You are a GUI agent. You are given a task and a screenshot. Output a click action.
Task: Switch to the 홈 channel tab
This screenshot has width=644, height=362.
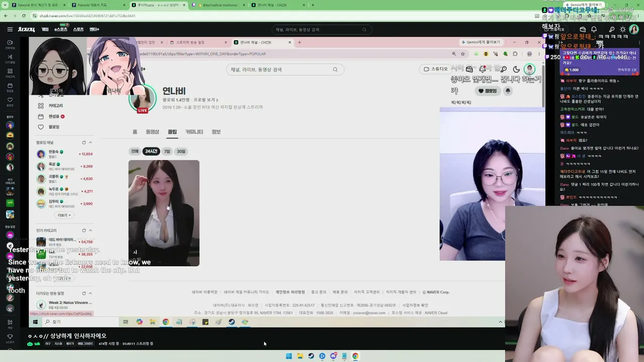[x=135, y=132]
